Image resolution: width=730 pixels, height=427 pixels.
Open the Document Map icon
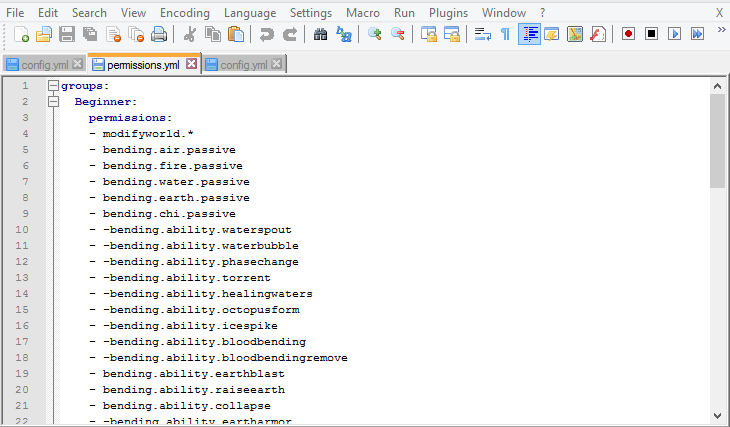(x=575, y=34)
